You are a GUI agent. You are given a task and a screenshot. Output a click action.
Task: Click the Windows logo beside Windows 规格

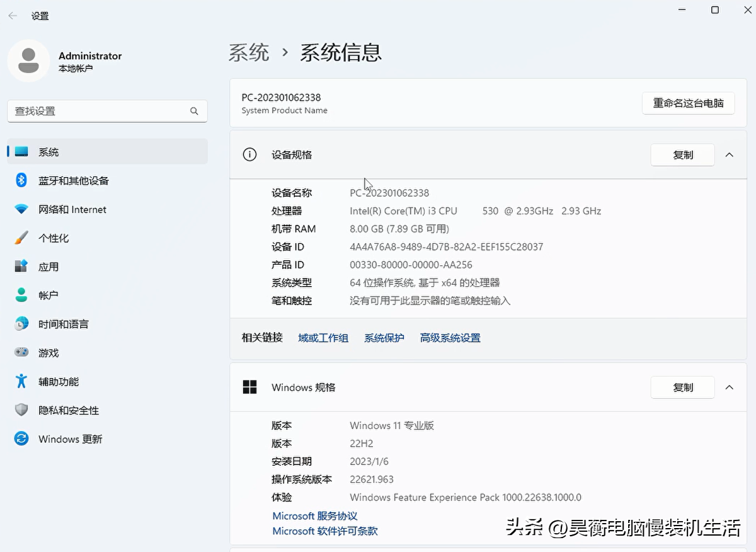pos(249,388)
